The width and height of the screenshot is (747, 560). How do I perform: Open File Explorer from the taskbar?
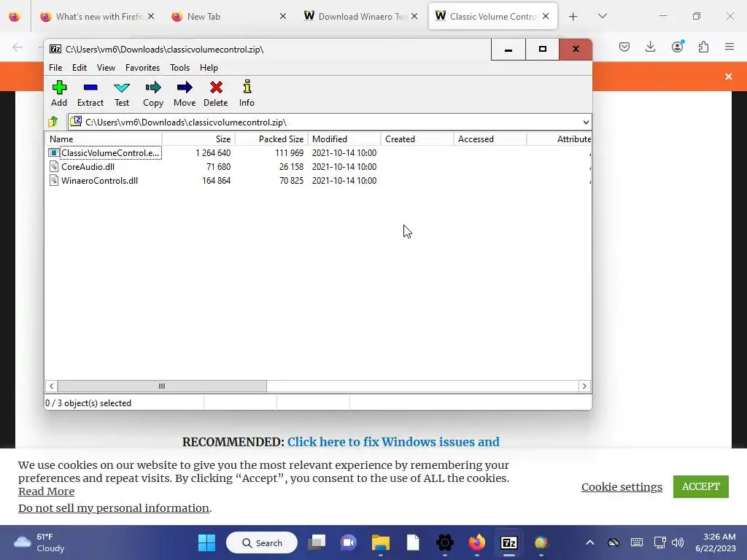coord(381,542)
